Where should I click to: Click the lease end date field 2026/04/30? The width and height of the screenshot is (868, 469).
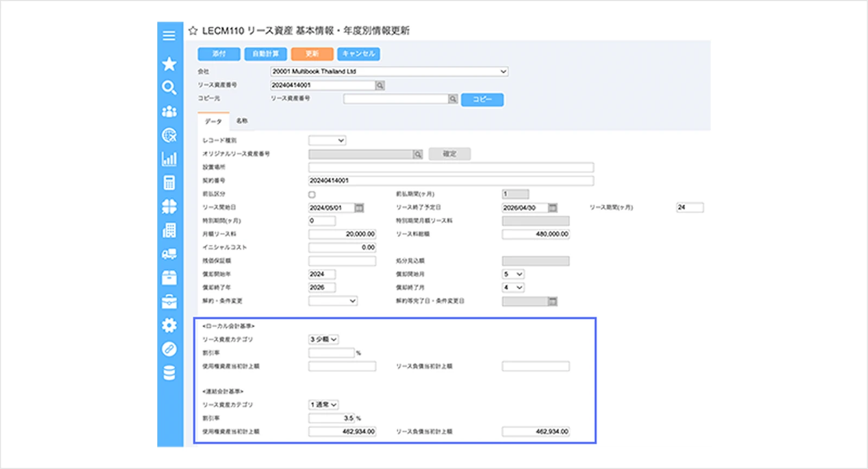click(x=525, y=208)
